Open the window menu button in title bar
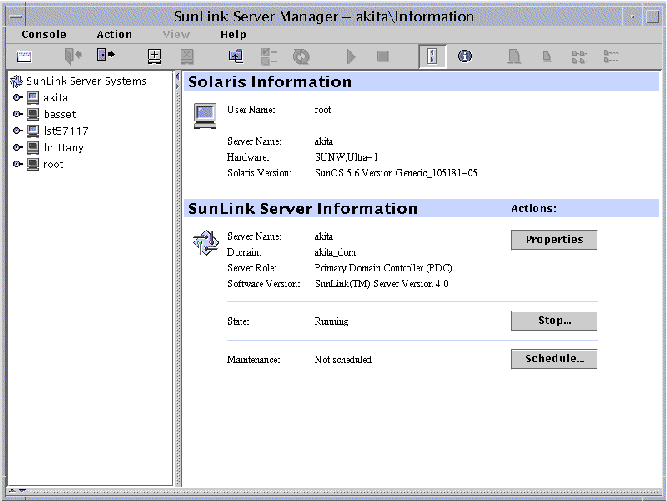The height and width of the screenshot is (501, 667). [x=16, y=17]
